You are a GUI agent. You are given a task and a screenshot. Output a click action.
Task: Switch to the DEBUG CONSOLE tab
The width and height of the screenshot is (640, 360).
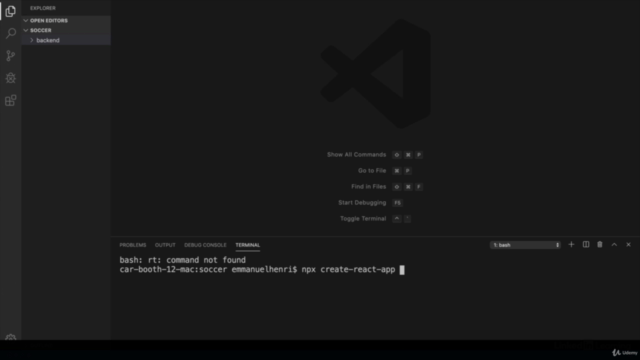pos(205,245)
